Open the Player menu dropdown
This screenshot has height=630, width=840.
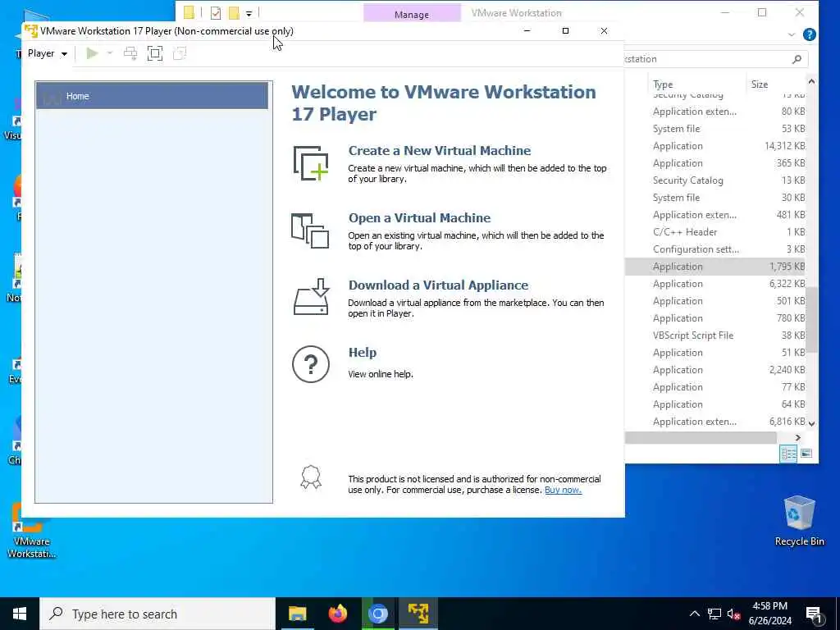pos(47,53)
